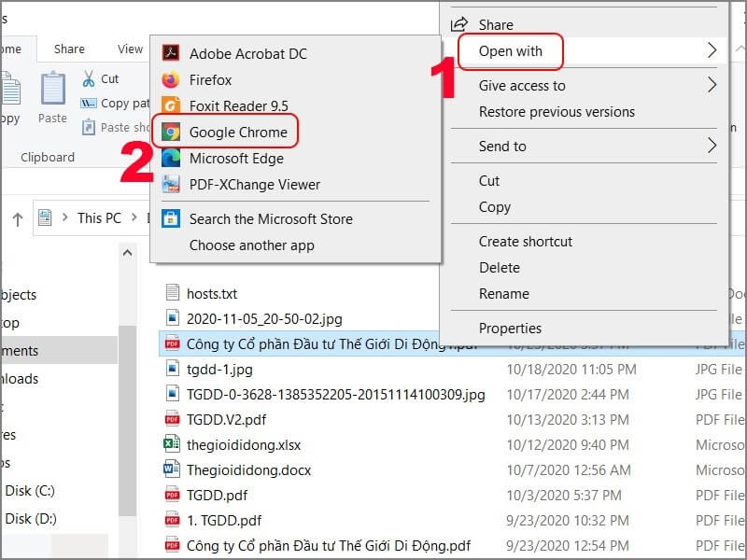Click the Firefox icon in submenu
Viewport: 747px width, 560px height.
171,79
